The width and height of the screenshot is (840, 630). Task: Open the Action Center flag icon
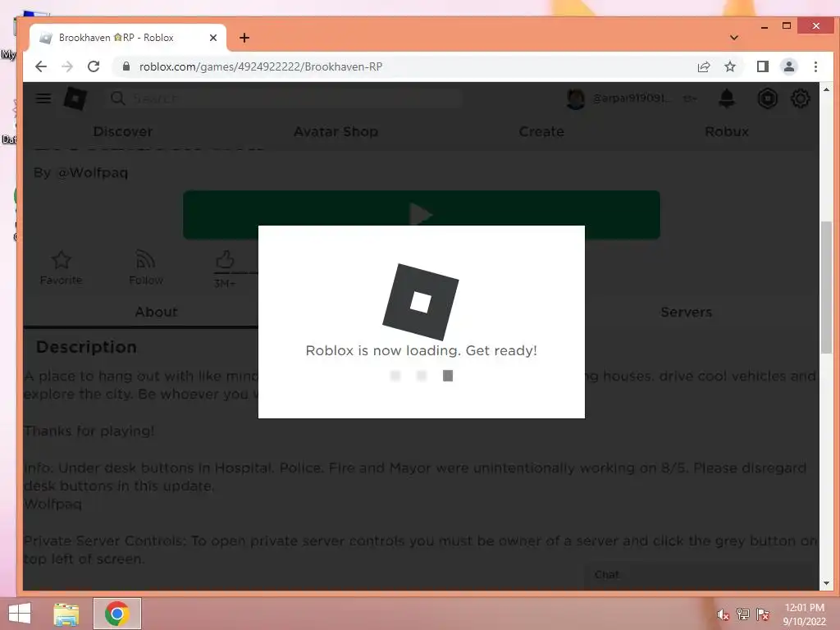tap(763, 614)
